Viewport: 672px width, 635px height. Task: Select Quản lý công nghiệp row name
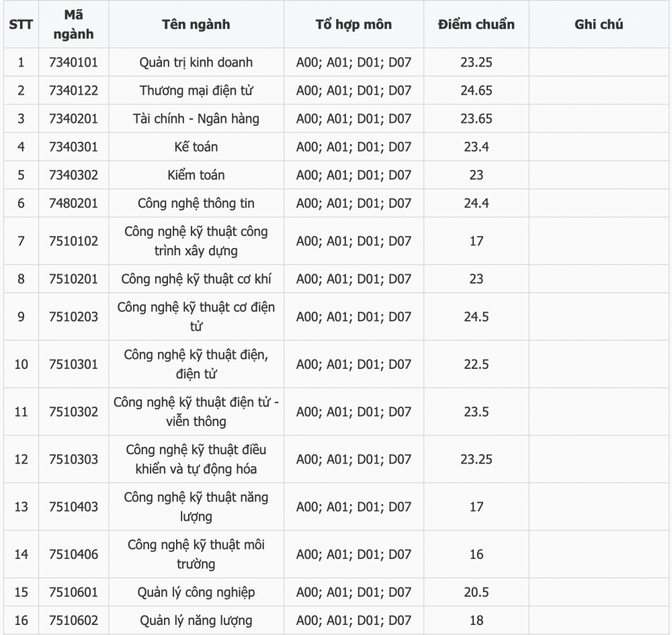click(196, 592)
